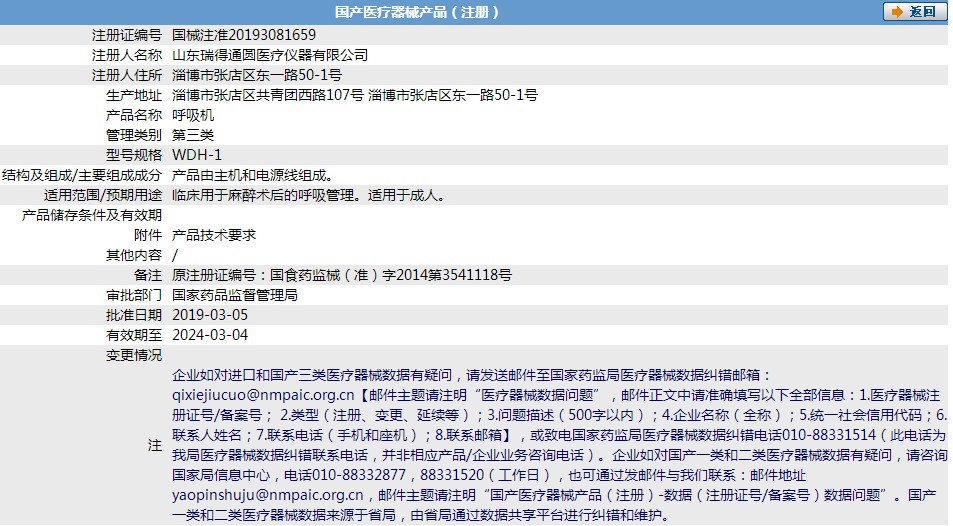Click the label 型号规格

(134, 156)
